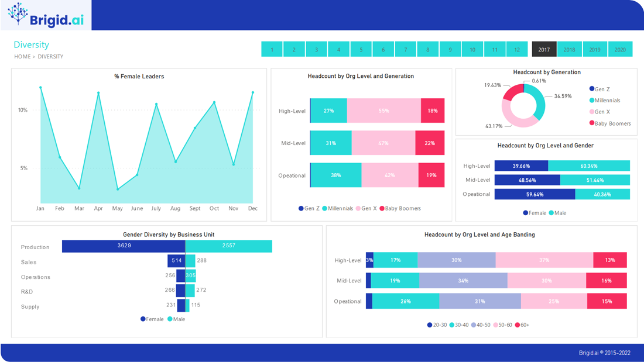Pick month 12 slicer tile

pyautogui.click(x=517, y=50)
